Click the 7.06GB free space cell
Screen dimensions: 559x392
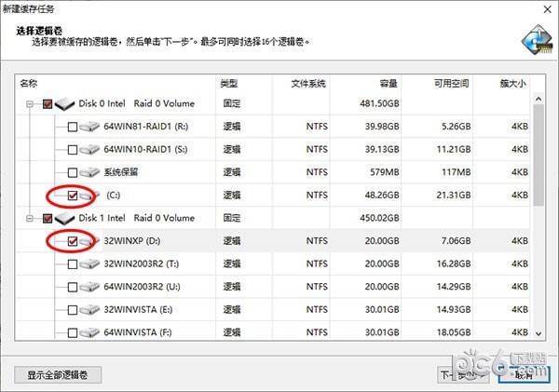click(x=456, y=241)
